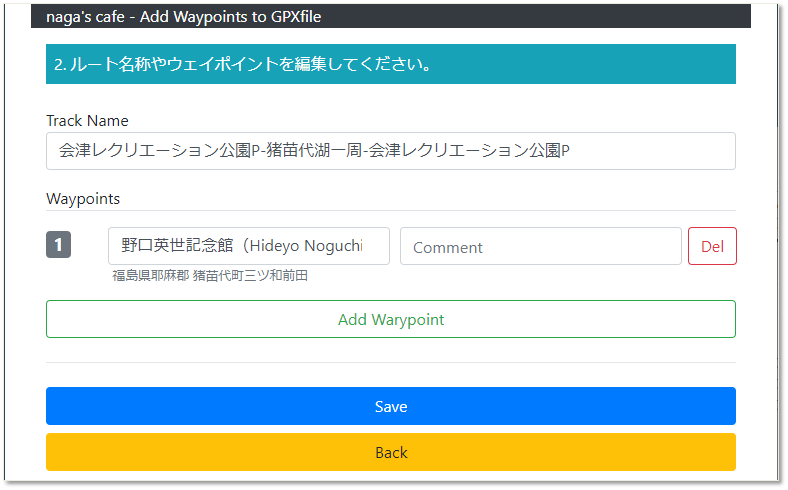Save the edited GPX track

[x=390, y=406]
